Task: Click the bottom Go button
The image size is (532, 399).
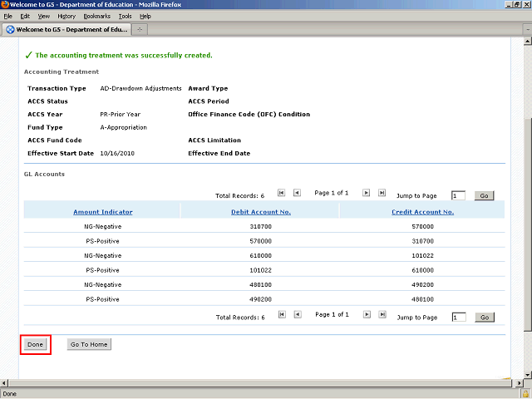Action: pyautogui.click(x=484, y=318)
